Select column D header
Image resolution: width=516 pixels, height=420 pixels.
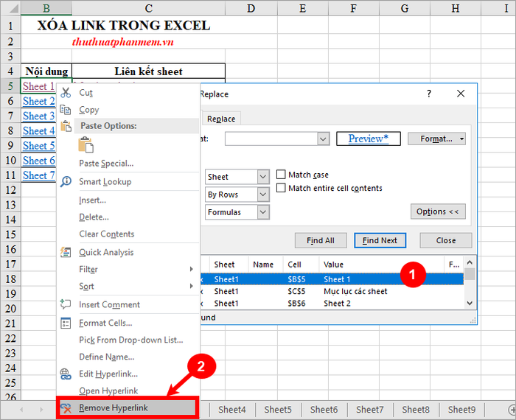[x=251, y=8]
